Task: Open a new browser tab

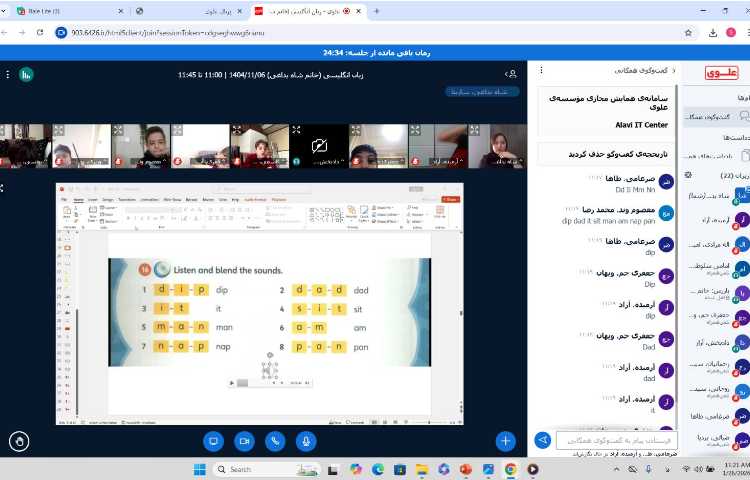Action: coord(376,11)
